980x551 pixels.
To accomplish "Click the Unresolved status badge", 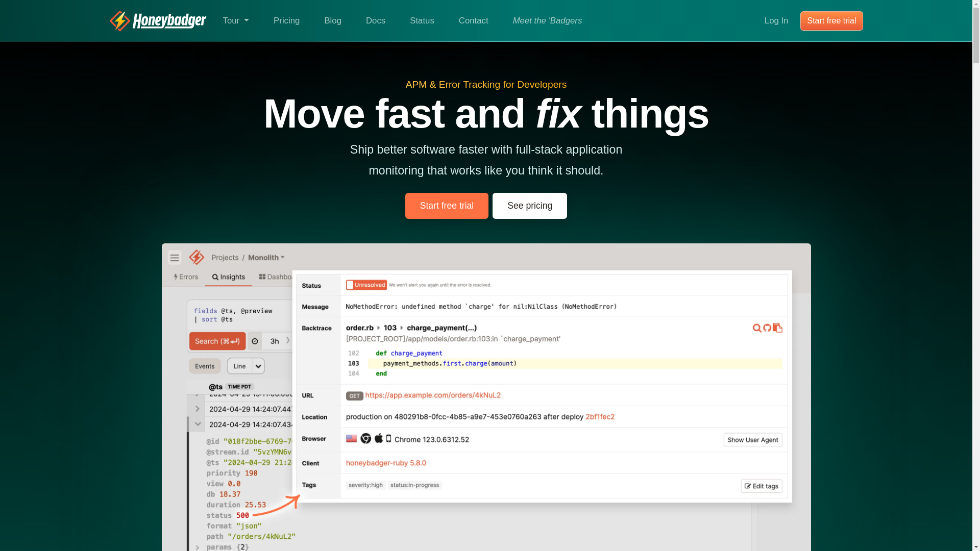I will coord(366,285).
